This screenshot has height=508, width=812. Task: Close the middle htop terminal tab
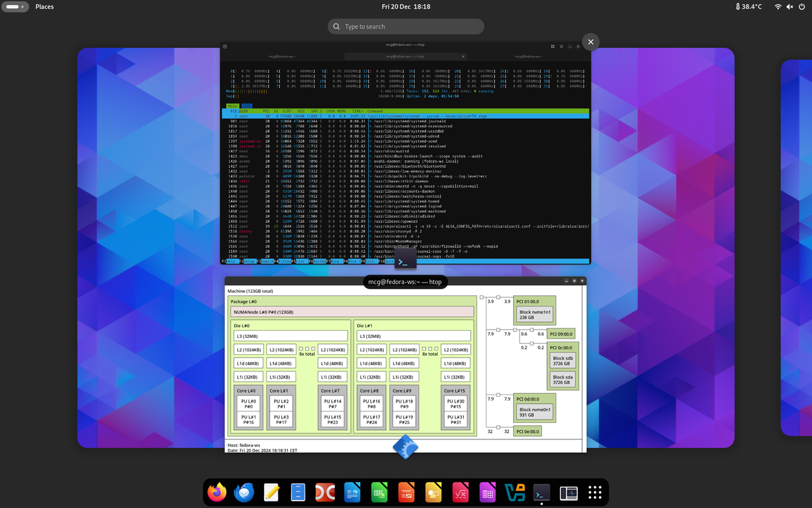pyautogui.click(x=463, y=57)
